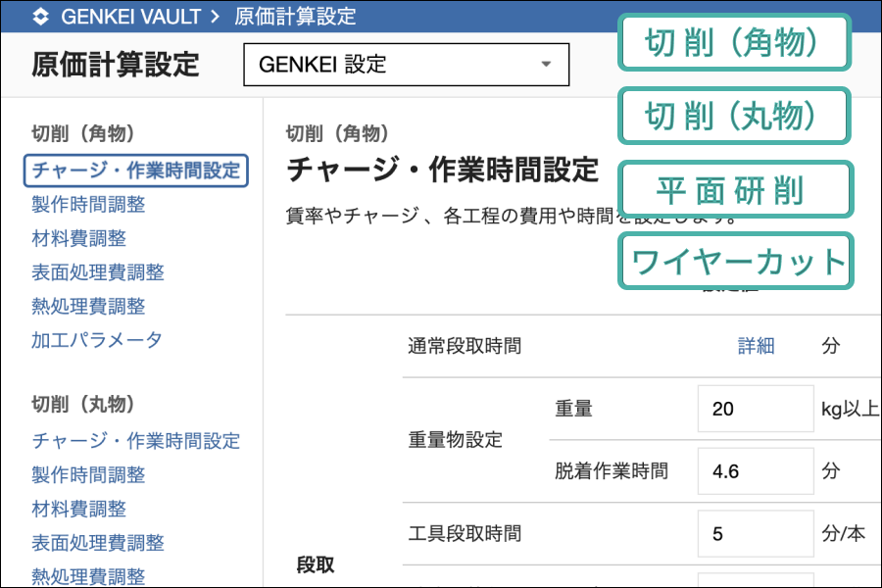Select the teal 切削（丸物） button
The height and width of the screenshot is (588, 882).
(x=734, y=116)
